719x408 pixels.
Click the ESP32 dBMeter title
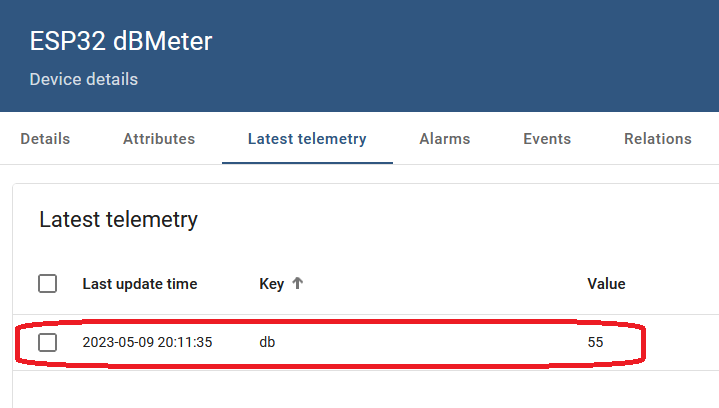click(x=121, y=41)
